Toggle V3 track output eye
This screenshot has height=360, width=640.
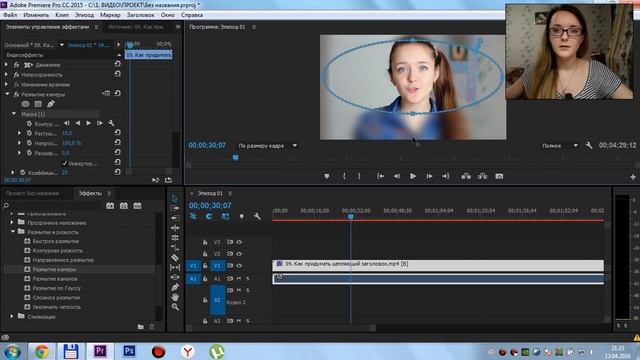(x=239, y=242)
